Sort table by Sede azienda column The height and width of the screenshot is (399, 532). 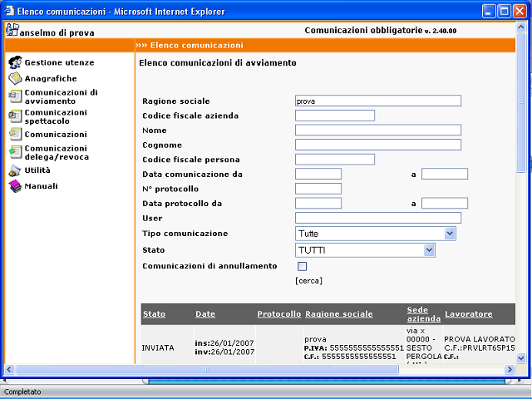(x=424, y=314)
